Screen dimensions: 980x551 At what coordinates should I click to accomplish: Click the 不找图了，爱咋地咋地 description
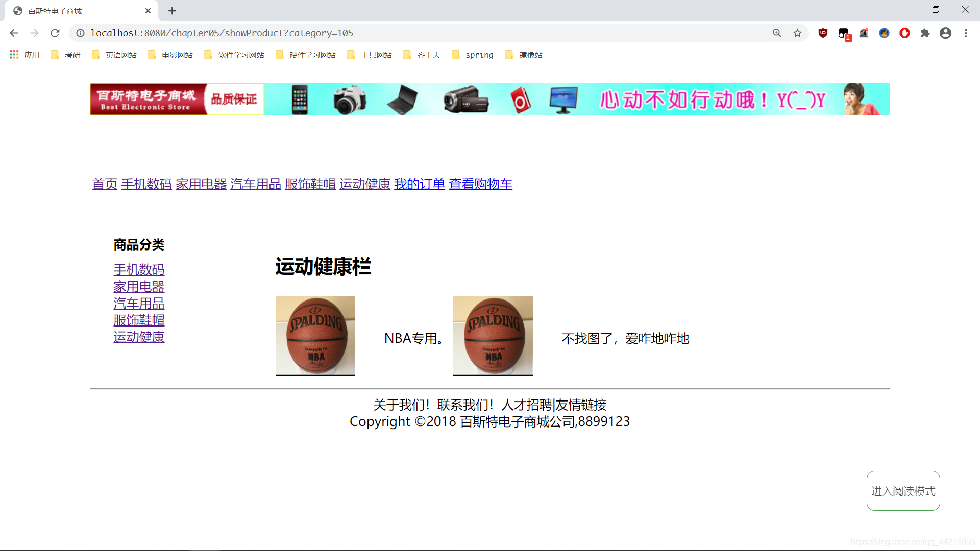coord(625,338)
